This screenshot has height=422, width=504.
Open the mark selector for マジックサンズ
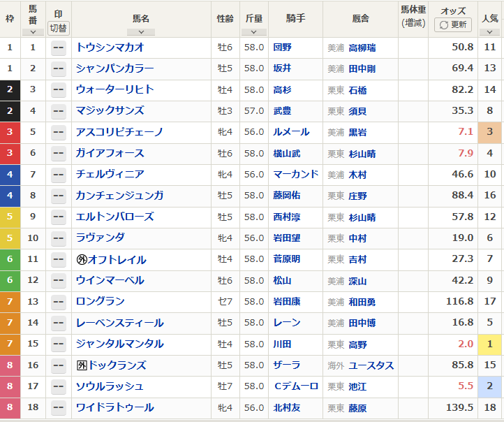[x=59, y=111]
